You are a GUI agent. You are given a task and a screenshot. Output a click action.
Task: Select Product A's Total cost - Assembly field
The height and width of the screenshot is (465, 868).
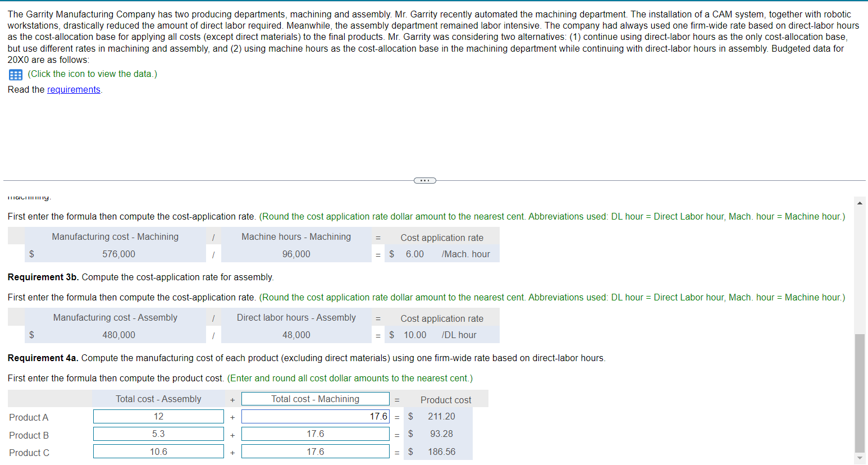click(x=158, y=416)
